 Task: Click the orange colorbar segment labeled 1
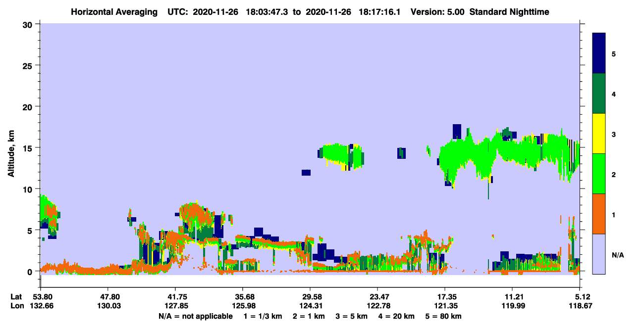[599, 214]
